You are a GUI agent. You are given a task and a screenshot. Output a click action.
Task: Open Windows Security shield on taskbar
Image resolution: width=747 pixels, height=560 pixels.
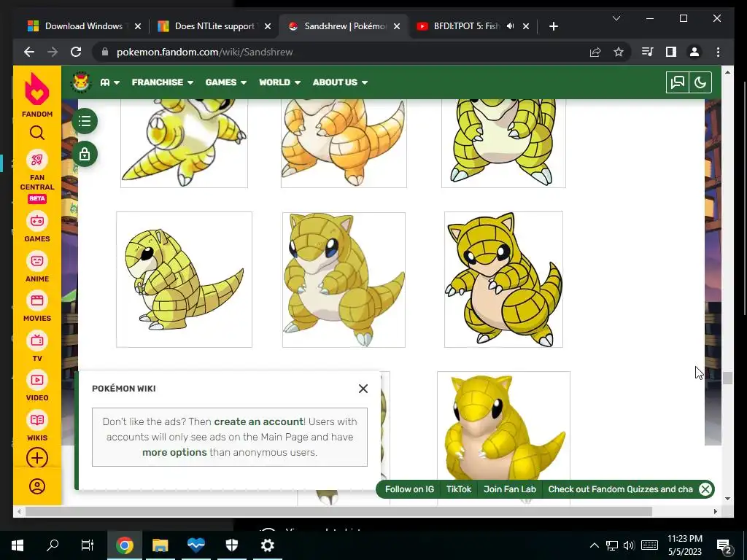point(231,545)
